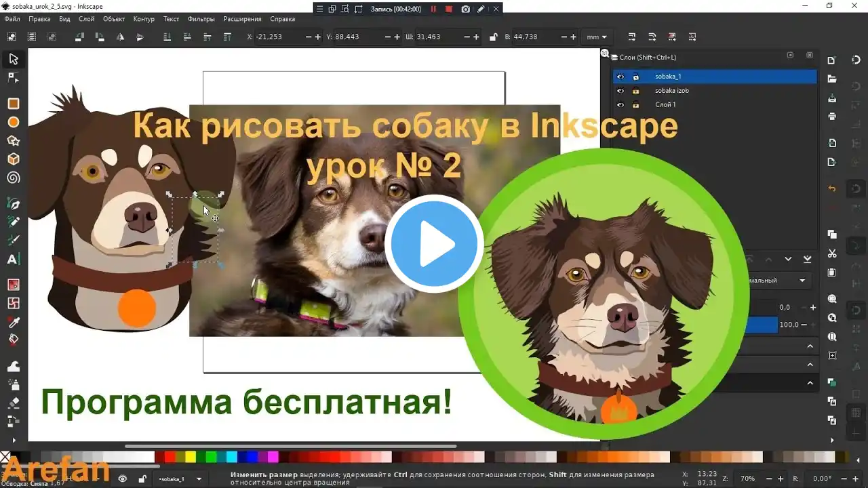Toggle visibility of Слой 1 layer
This screenshot has width=868, height=488.
(x=620, y=105)
